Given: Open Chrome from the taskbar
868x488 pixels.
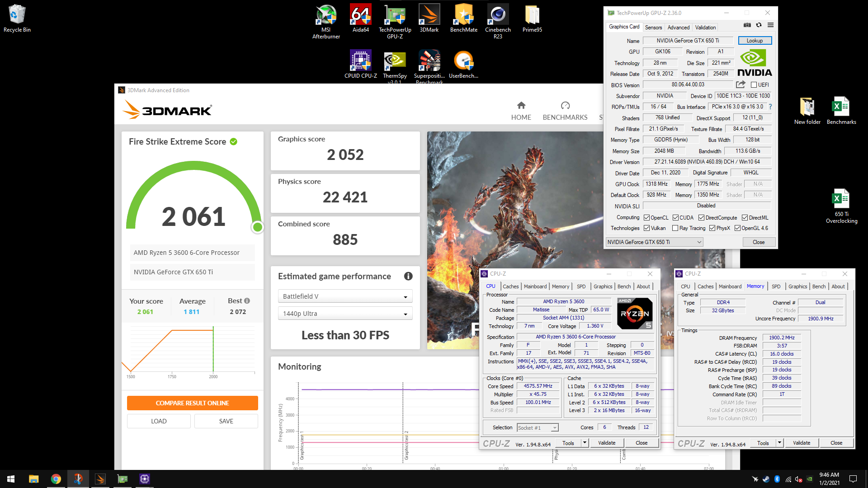Looking at the screenshot, I should pyautogui.click(x=56, y=479).
